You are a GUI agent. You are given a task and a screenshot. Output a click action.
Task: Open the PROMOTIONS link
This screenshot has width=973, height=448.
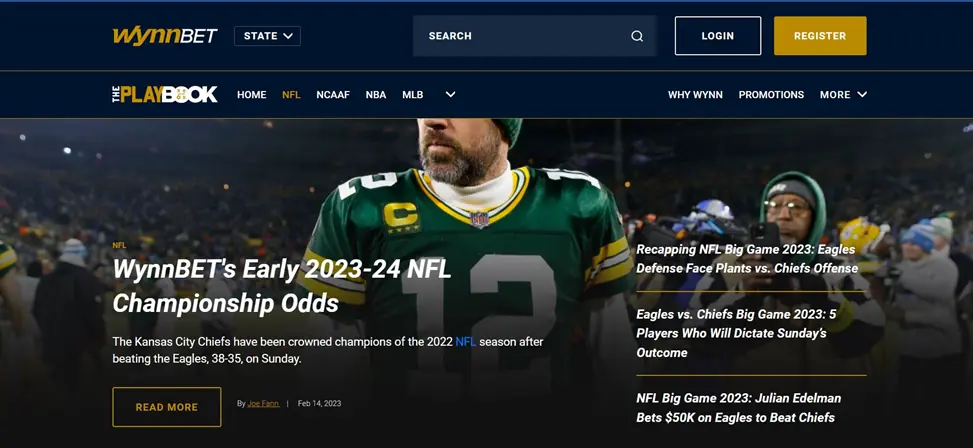pos(771,95)
